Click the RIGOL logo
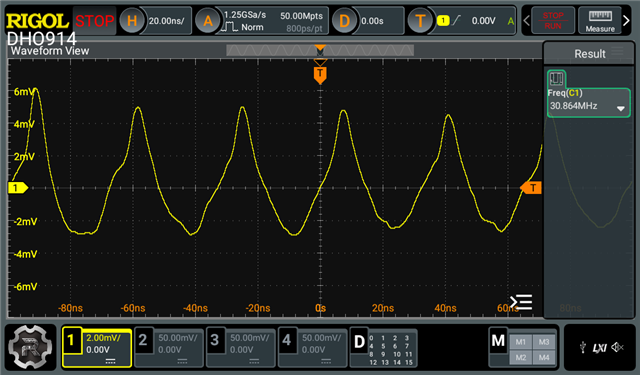This screenshot has width=640, height=375. click(x=37, y=20)
